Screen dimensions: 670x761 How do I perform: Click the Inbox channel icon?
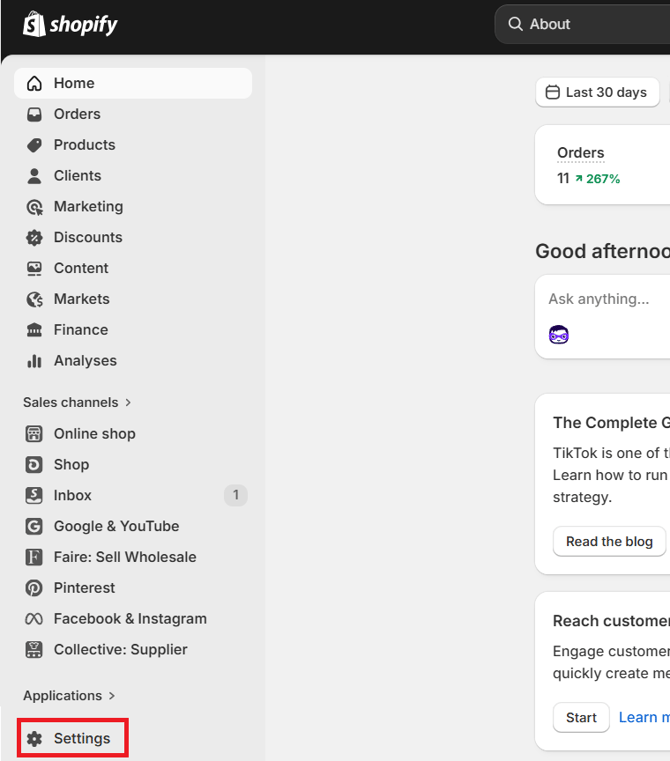click(x=34, y=495)
